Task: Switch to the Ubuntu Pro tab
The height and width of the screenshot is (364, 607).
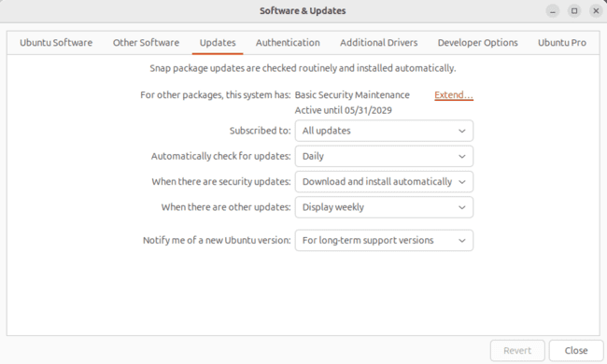Action: [x=561, y=43]
